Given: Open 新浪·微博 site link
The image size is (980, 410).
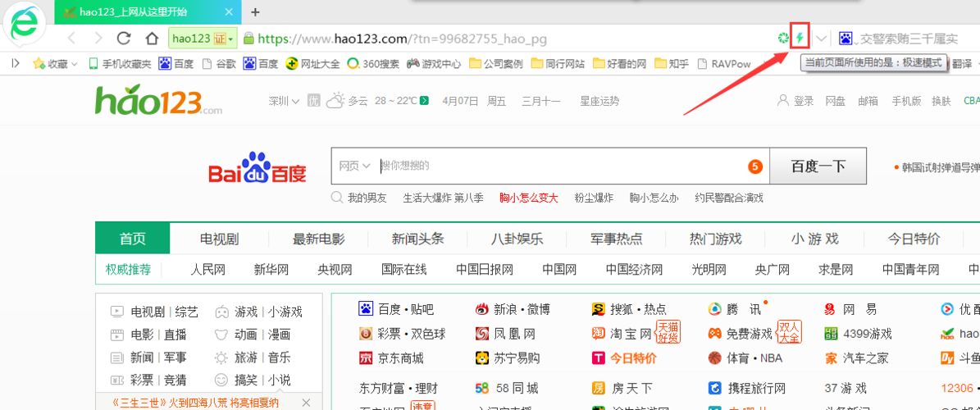Looking at the screenshot, I should click(x=513, y=309).
